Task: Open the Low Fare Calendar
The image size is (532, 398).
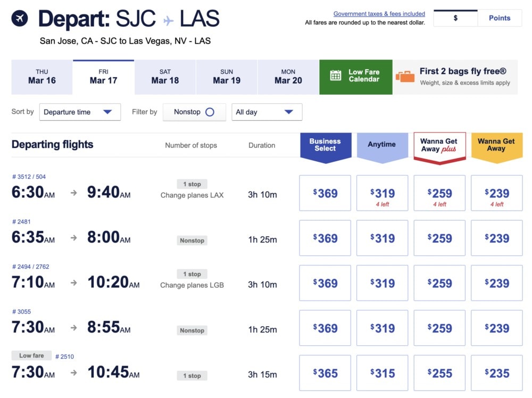Action: pos(355,77)
